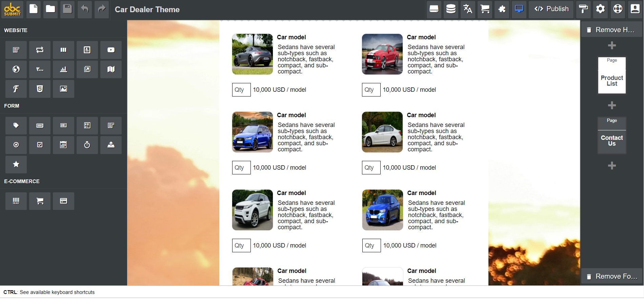Create a new document with page icon
Viewport: 644px width, 299px height.
click(34, 9)
